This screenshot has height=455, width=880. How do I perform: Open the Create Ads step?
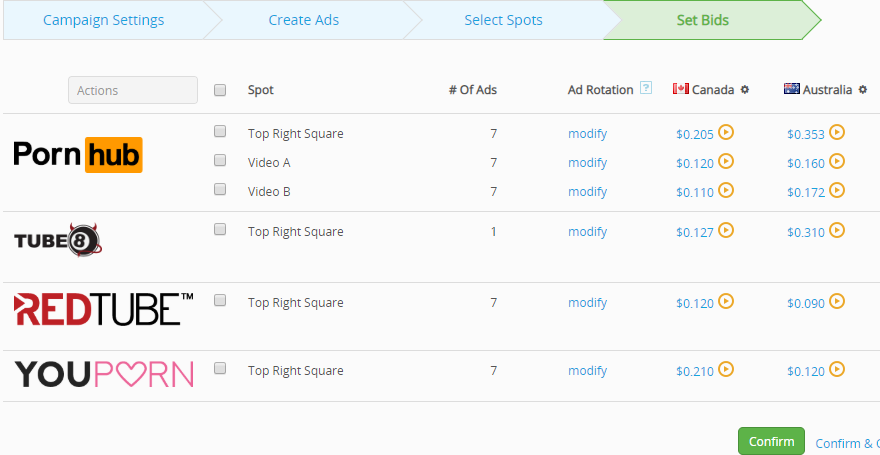(x=303, y=20)
